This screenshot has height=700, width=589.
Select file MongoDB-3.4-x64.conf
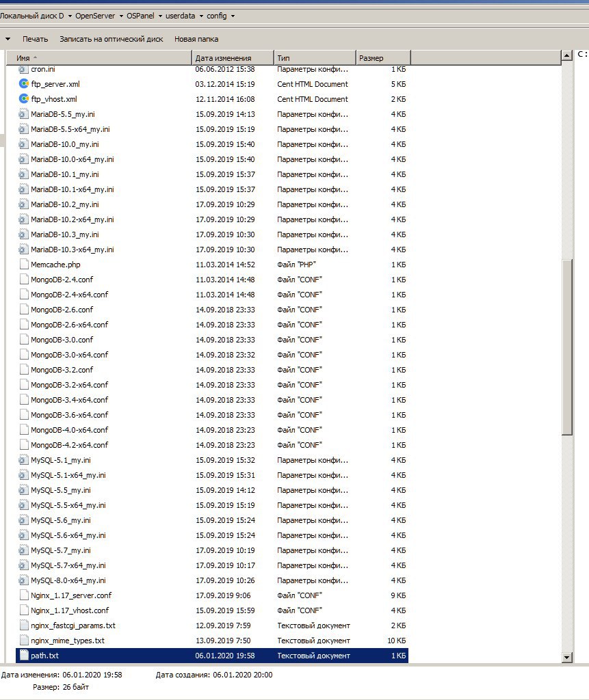[x=69, y=400]
